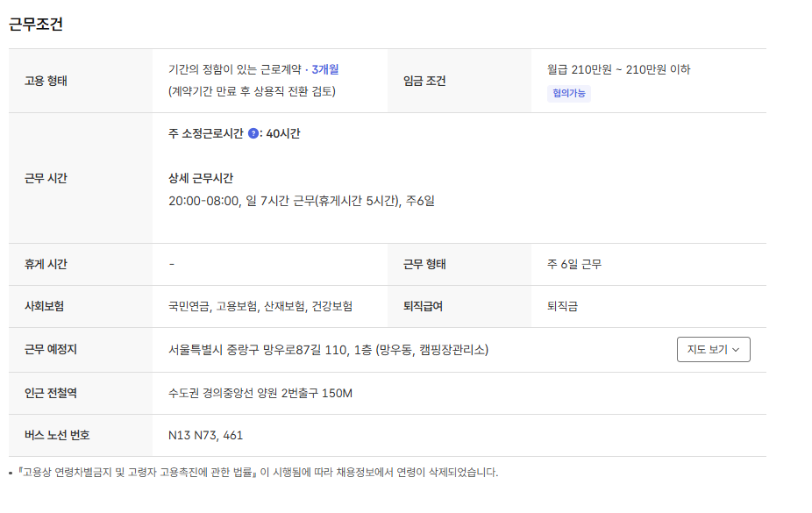Click the 근무 예정지 row label
Screen dimensions: 812x513
[52, 349]
